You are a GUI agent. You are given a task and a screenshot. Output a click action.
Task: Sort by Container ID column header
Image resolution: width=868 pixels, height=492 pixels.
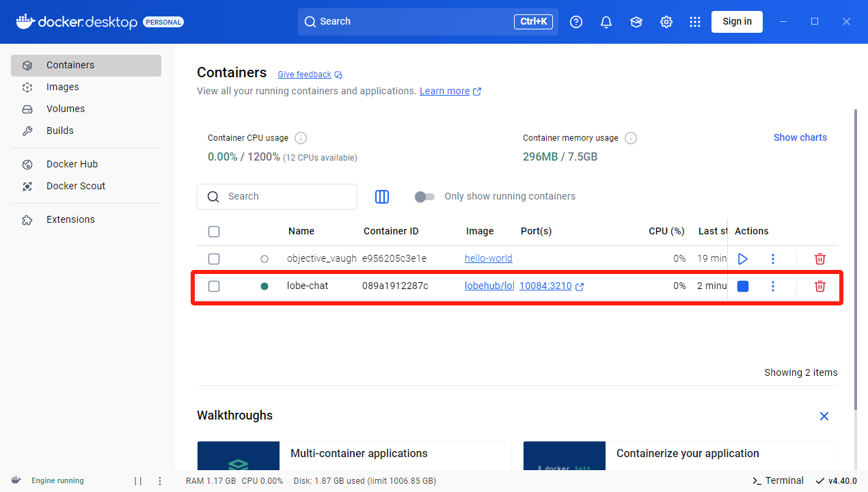(x=391, y=232)
